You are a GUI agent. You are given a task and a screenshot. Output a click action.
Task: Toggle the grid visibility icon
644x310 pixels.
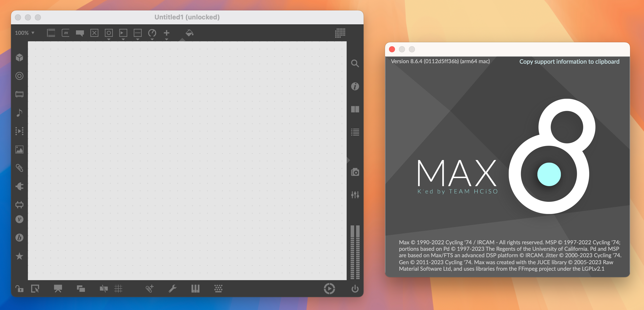pos(118,289)
